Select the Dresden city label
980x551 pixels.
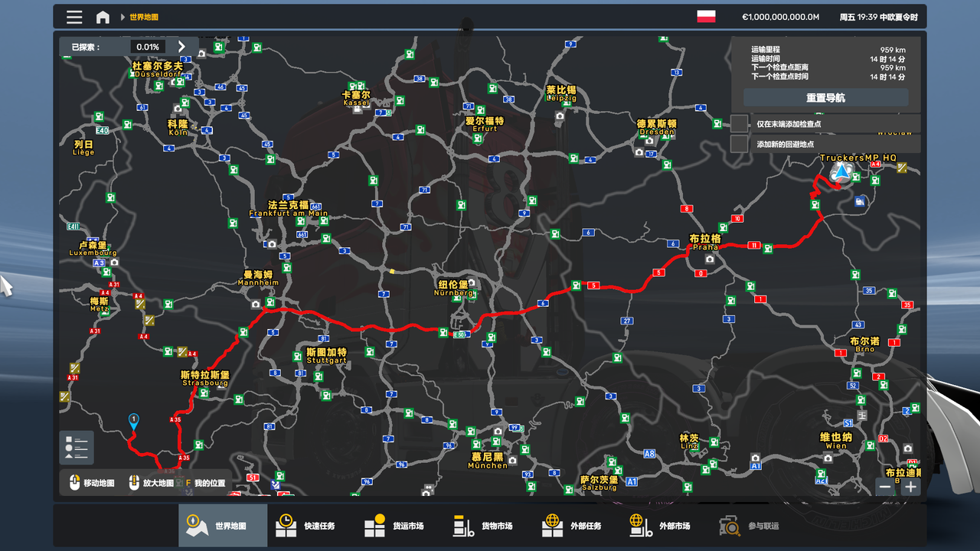point(657,127)
